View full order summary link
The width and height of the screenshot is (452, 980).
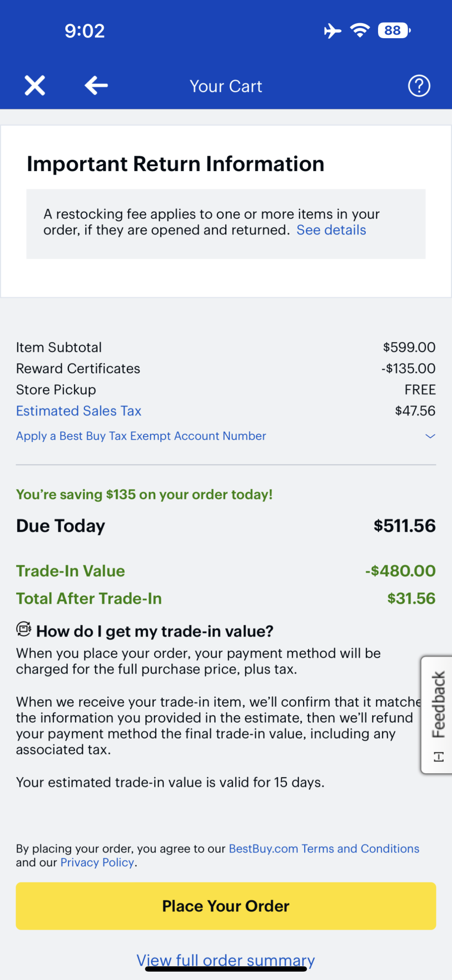point(225,960)
